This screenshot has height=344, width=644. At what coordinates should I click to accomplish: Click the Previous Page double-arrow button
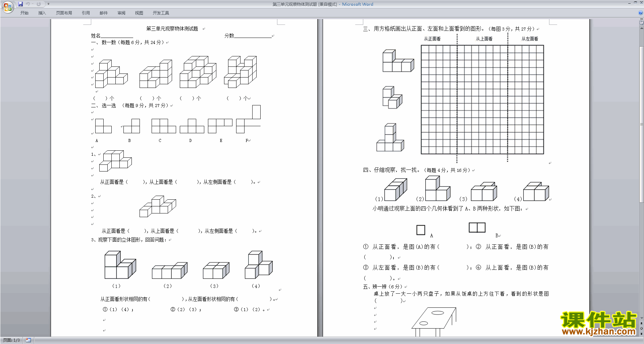tap(642, 324)
